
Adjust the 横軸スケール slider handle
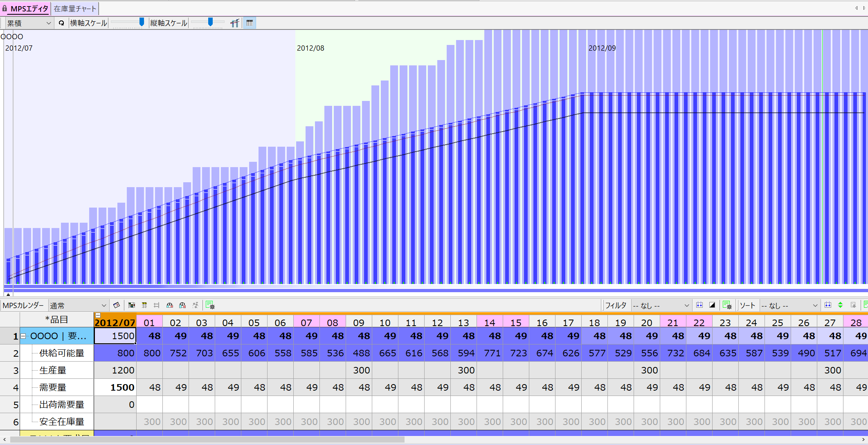[142, 22]
